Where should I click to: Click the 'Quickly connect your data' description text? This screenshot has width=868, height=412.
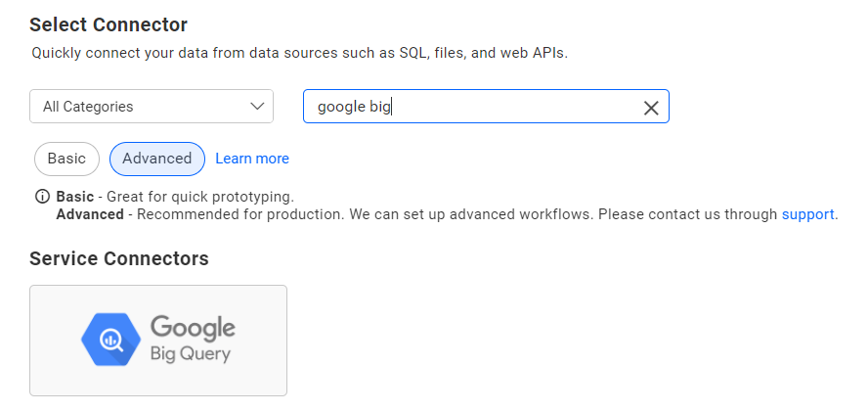point(299,53)
